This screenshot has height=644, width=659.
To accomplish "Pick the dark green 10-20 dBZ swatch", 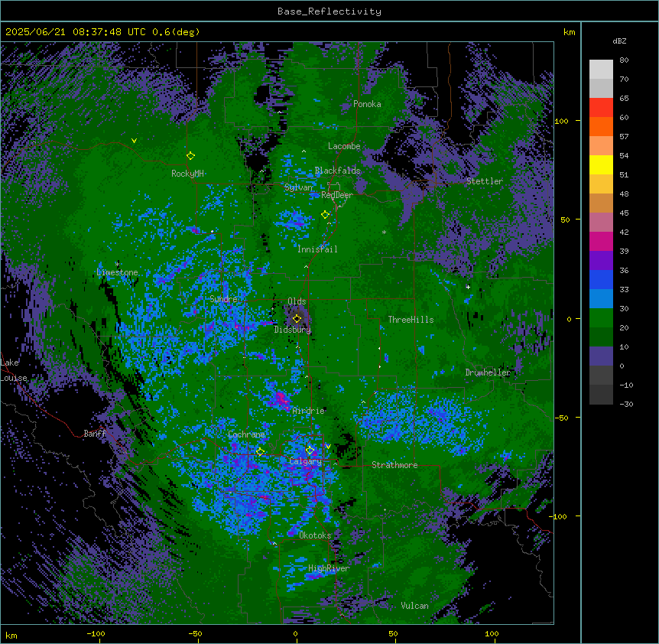I will tap(601, 337).
